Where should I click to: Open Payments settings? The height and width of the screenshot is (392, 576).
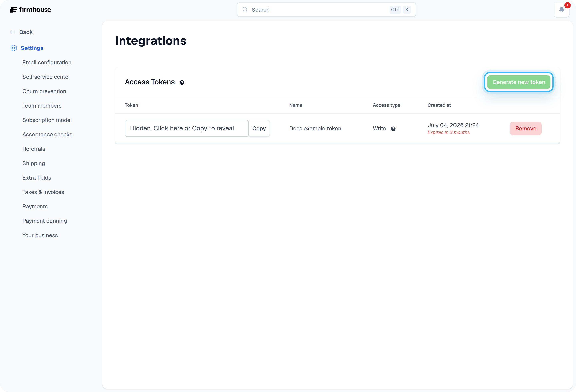pos(35,206)
